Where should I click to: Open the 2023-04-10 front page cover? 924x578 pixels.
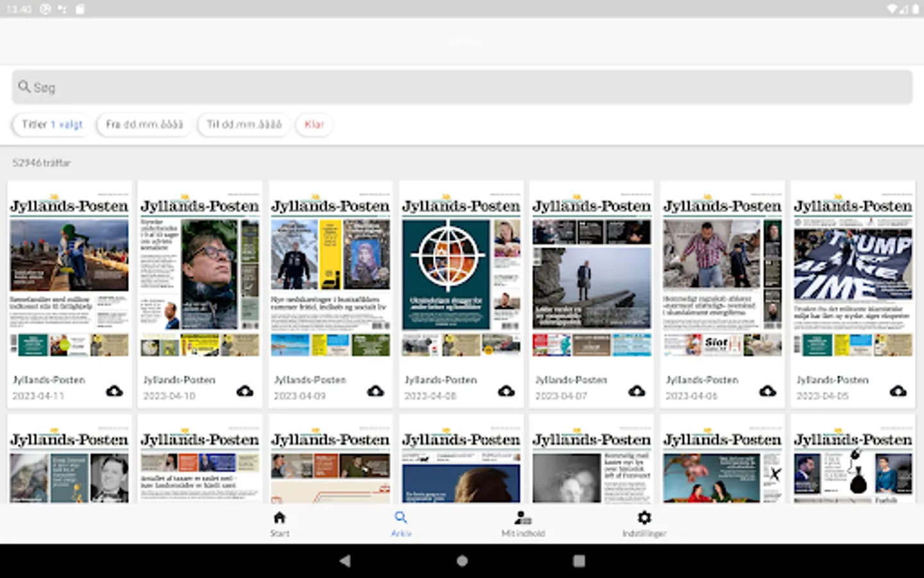200,275
